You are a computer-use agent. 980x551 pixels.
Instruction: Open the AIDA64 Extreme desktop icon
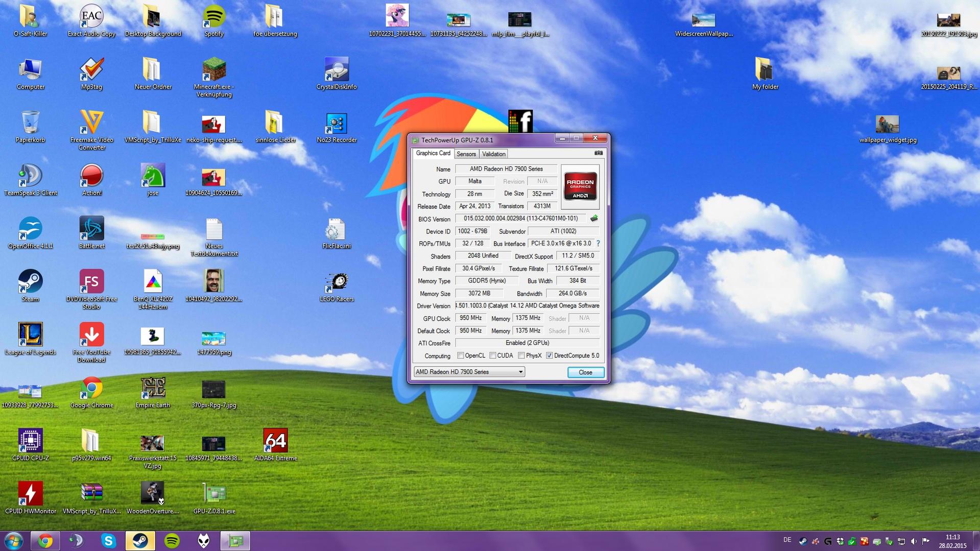275,445
